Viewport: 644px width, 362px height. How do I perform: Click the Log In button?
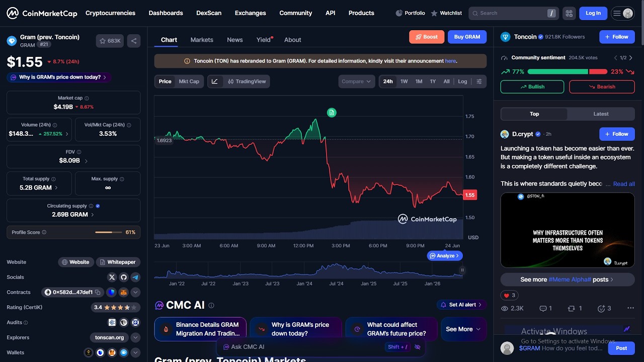pyautogui.click(x=593, y=13)
